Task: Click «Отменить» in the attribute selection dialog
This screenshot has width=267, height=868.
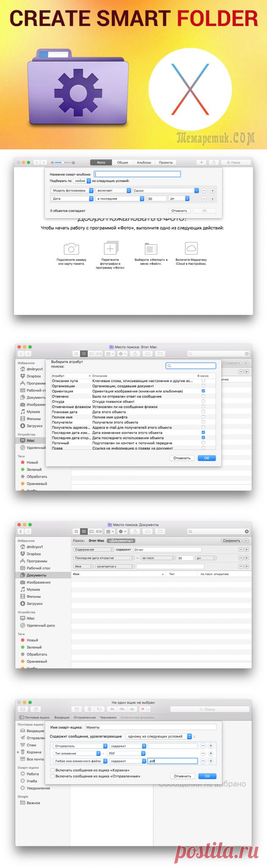Action: [182, 458]
